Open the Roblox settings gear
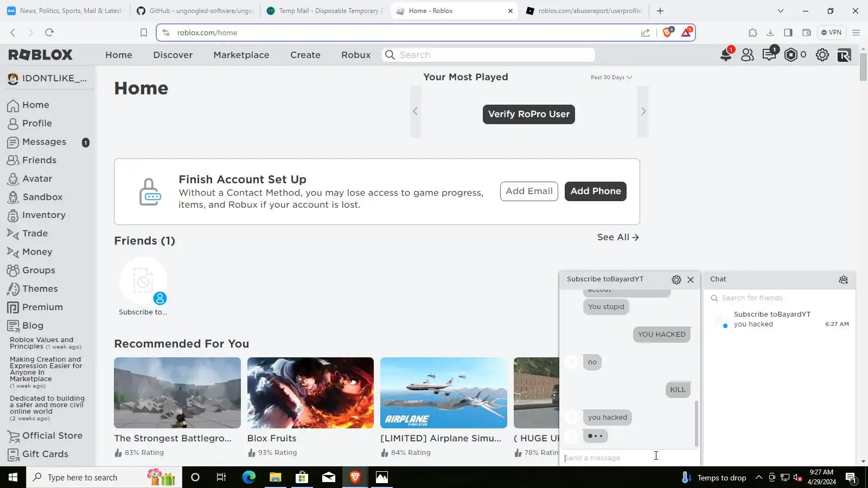 822,55
